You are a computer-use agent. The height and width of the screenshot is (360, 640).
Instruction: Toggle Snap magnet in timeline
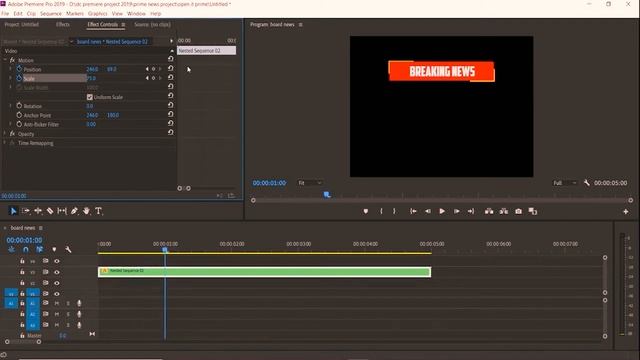point(25,249)
